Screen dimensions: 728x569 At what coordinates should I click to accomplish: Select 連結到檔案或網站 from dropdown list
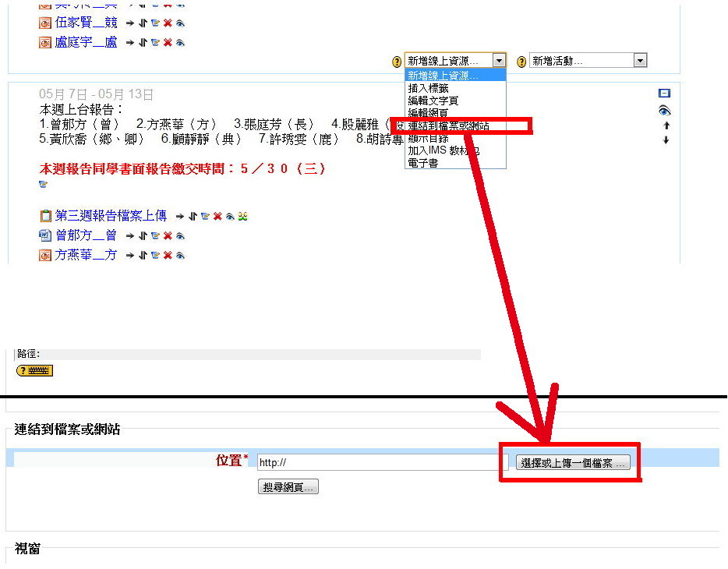point(449,125)
